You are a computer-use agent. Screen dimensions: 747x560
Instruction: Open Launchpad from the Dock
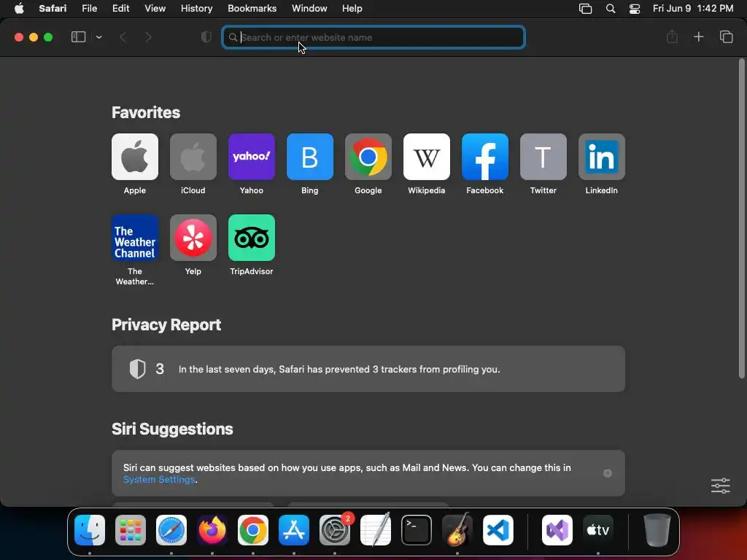[x=131, y=530]
